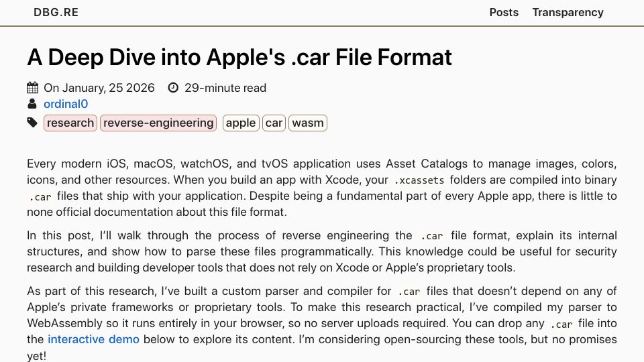The width and height of the screenshot is (644, 362).
Task: Select the apple tag
Action: (241, 123)
